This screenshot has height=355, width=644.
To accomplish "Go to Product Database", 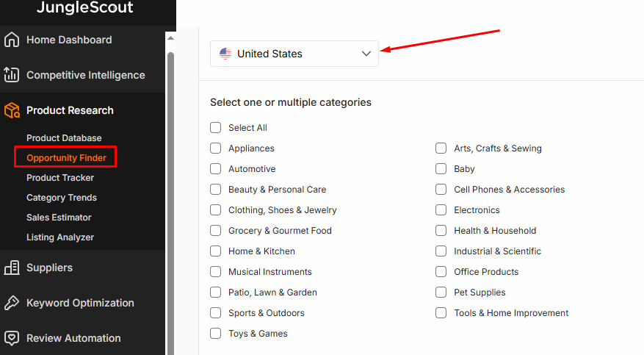I will click(x=64, y=138).
